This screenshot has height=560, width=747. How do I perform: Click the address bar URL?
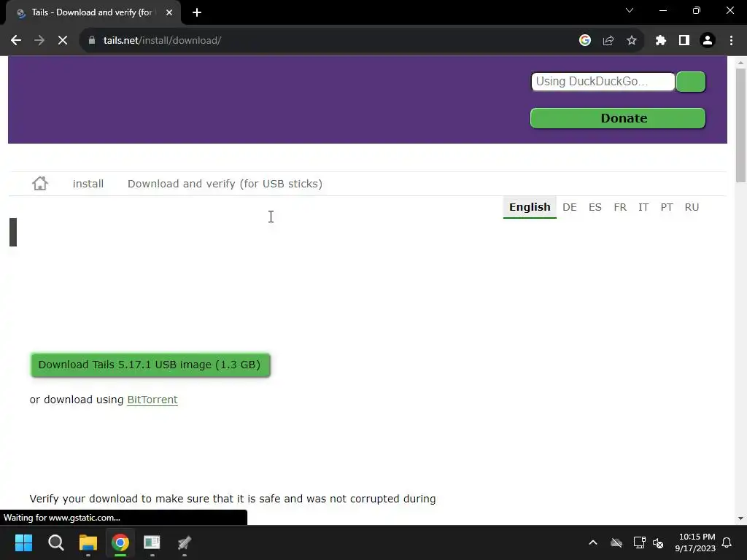coord(162,41)
